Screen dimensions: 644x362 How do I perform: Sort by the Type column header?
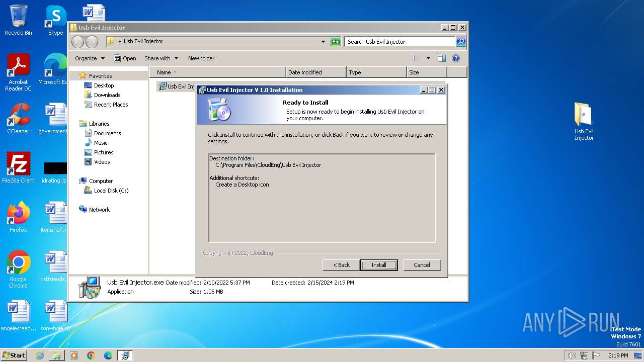coord(376,72)
